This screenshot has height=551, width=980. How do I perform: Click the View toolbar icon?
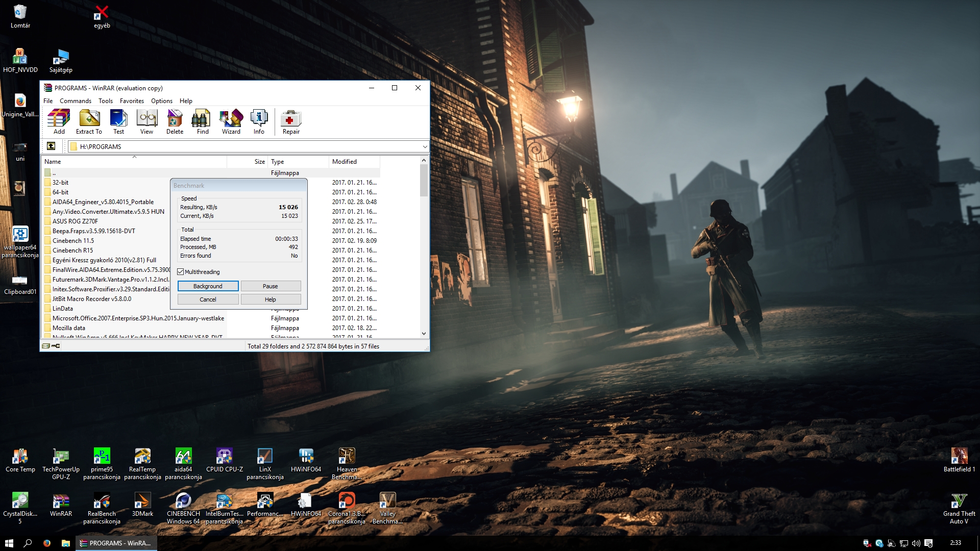pyautogui.click(x=146, y=122)
